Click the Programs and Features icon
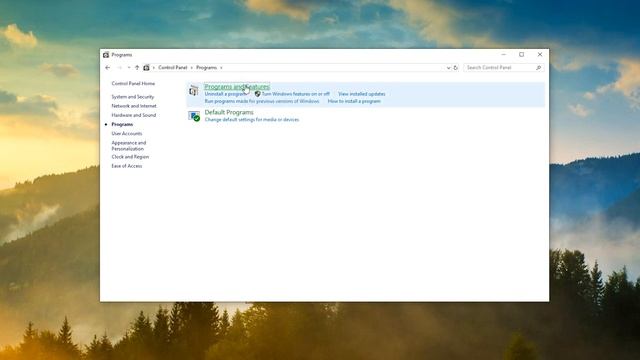The image size is (640, 360). point(193,90)
